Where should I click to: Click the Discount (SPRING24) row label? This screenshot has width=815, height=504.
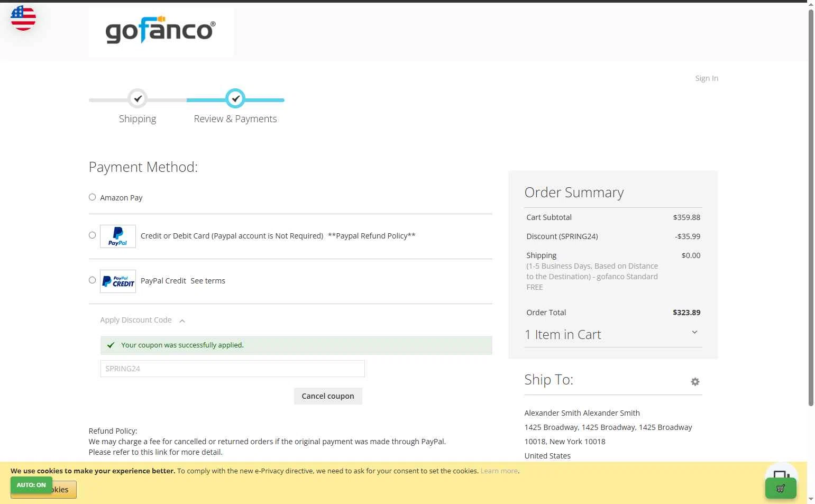562,236
